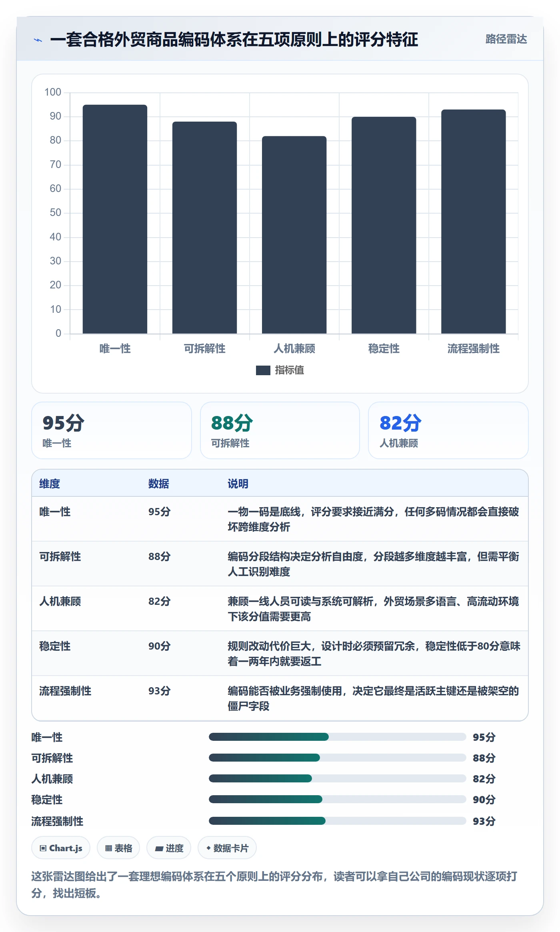The width and height of the screenshot is (560, 932).
Task: Click the 指标值 legend label
Action: point(290,370)
